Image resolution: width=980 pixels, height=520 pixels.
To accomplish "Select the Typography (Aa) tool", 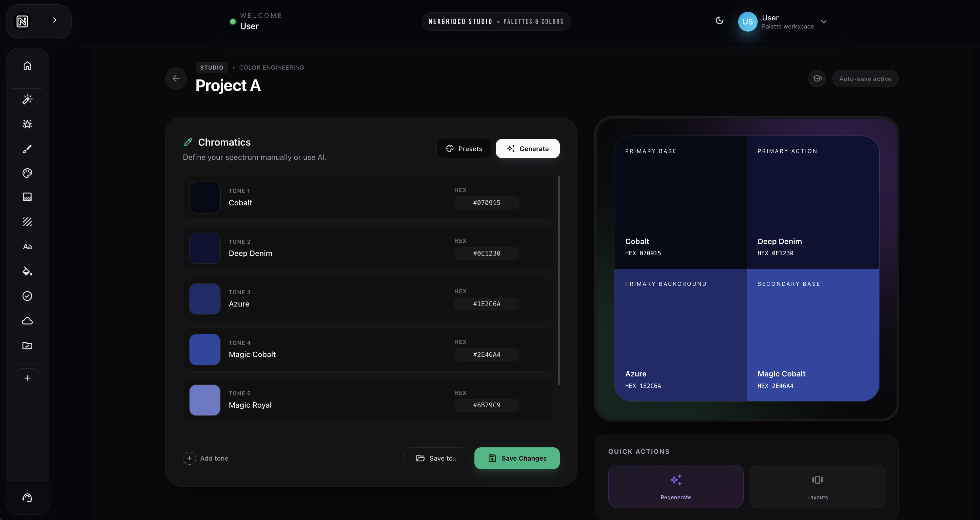I will (27, 246).
